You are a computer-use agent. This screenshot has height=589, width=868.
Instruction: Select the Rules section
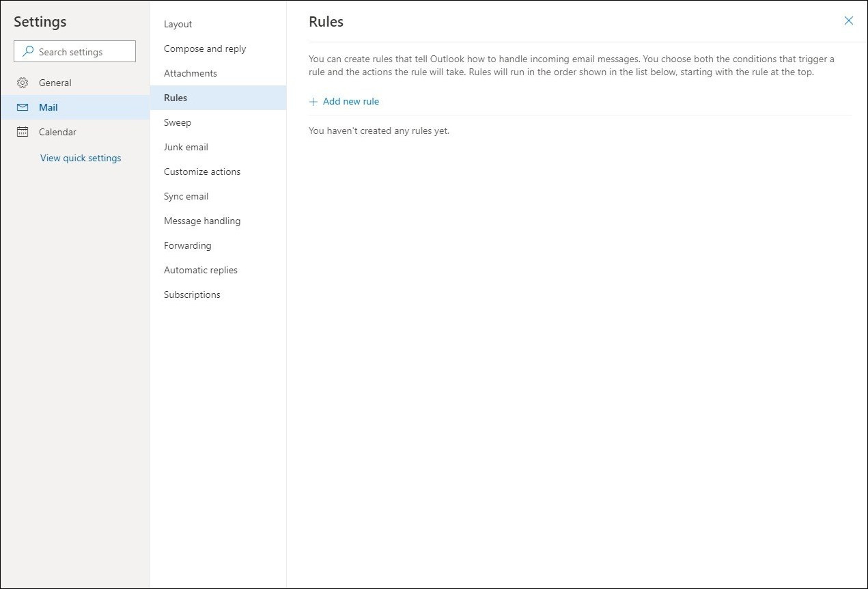point(219,98)
